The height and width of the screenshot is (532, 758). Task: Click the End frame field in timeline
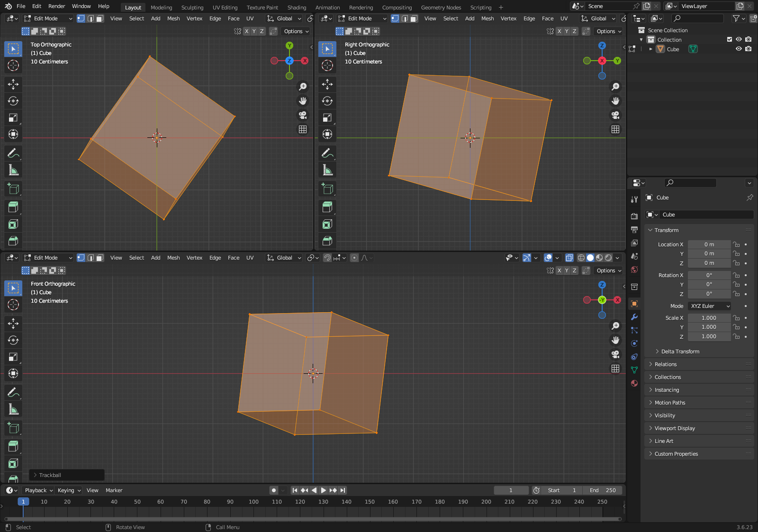point(603,490)
